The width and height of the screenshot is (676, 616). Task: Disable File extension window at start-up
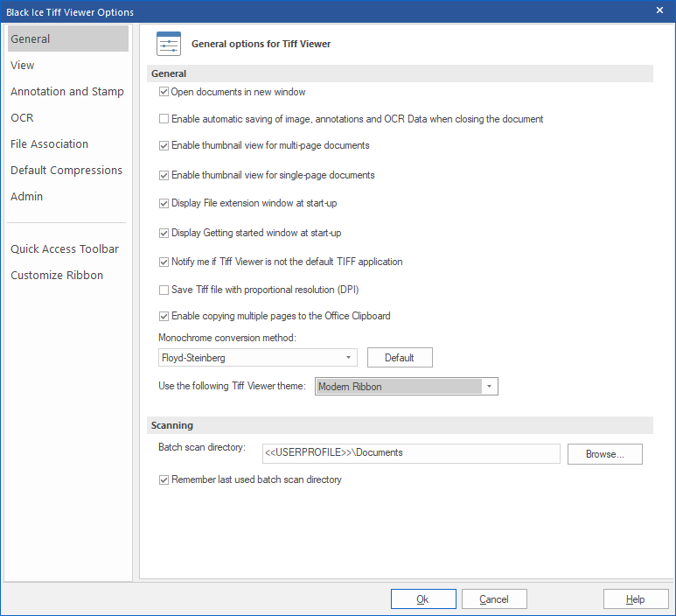coord(164,204)
